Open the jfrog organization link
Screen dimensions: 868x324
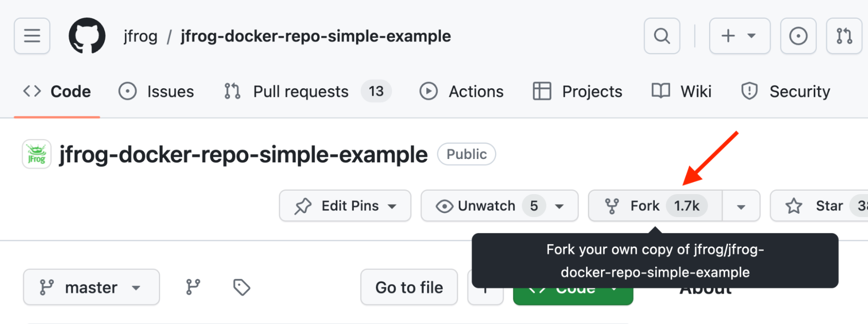point(140,36)
